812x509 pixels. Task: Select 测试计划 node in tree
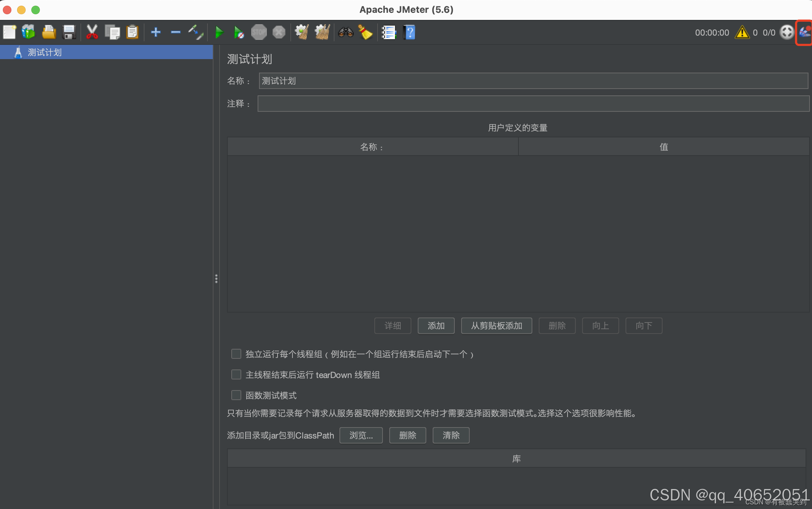click(x=45, y=52)
